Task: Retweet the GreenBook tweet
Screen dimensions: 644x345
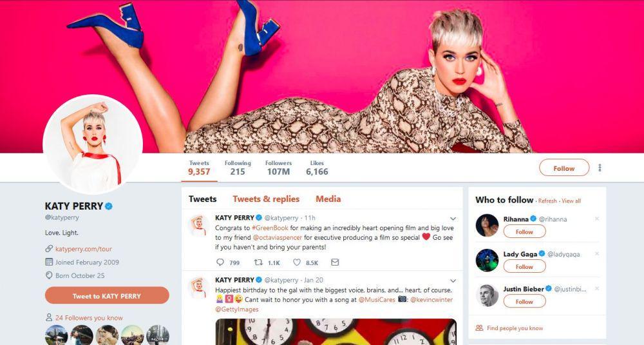Action: point(258,262)
